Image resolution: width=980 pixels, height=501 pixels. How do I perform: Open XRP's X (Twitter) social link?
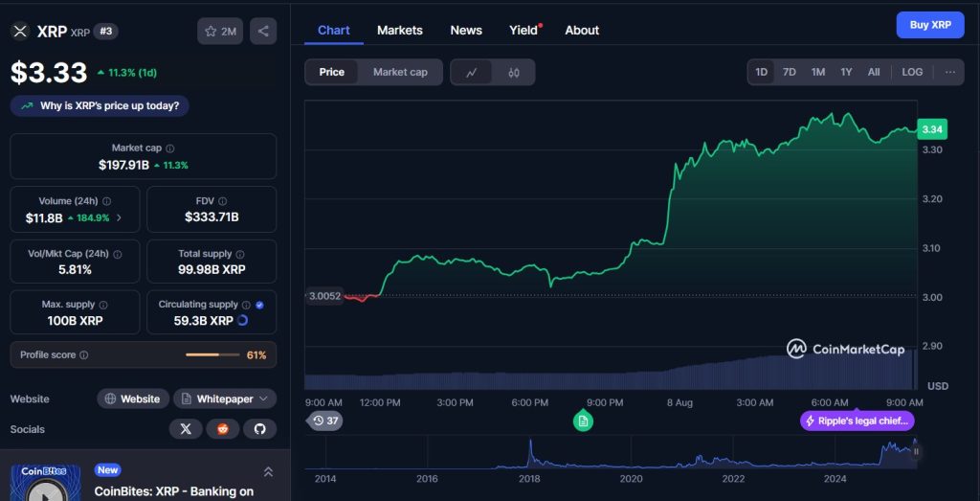point(186,429)
